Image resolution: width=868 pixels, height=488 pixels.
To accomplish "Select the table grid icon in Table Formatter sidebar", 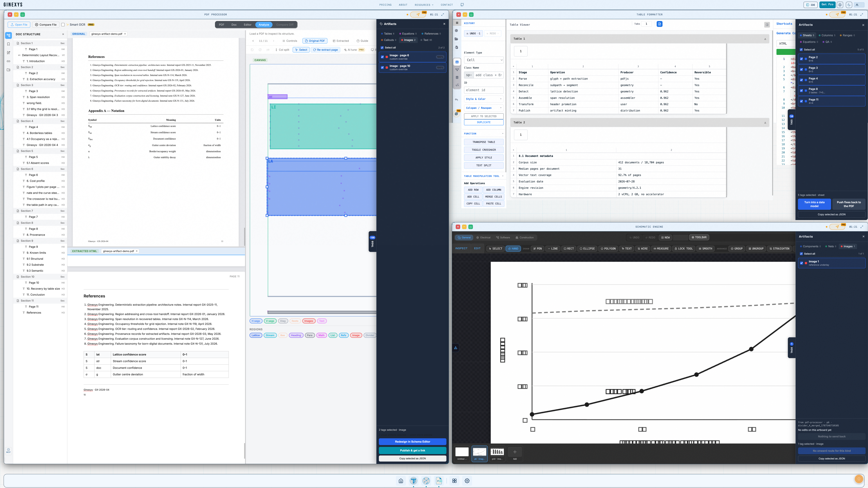I will 457,62.
